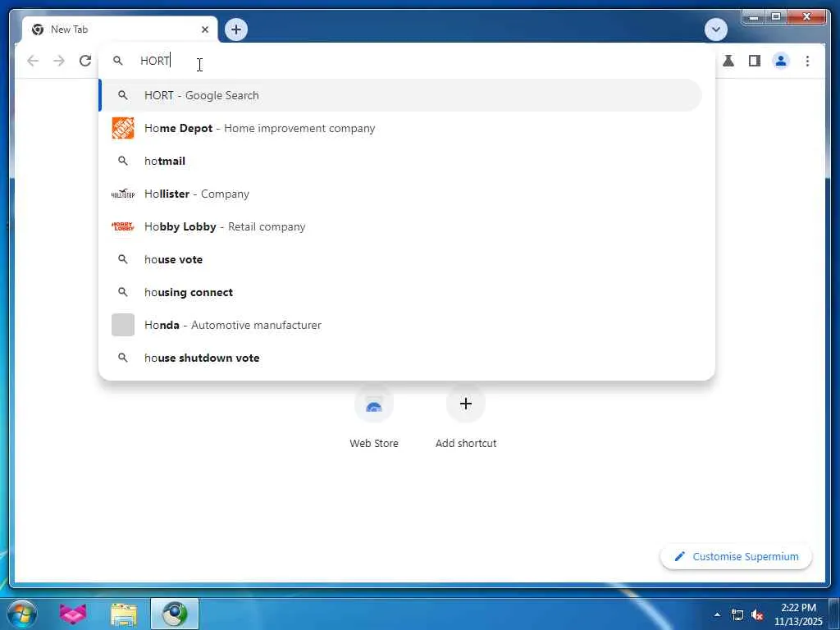Click search icon beside hotmail

click(123, 161)
